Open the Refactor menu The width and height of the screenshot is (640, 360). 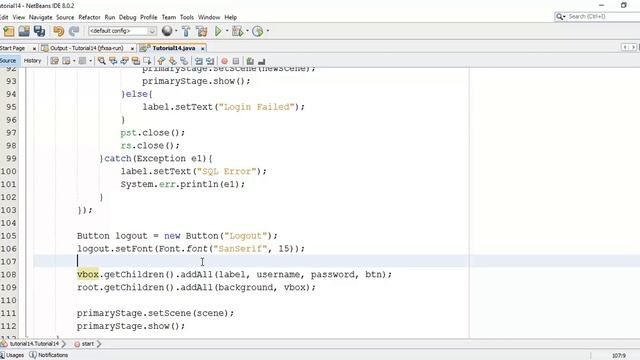[x=89, y=17]
